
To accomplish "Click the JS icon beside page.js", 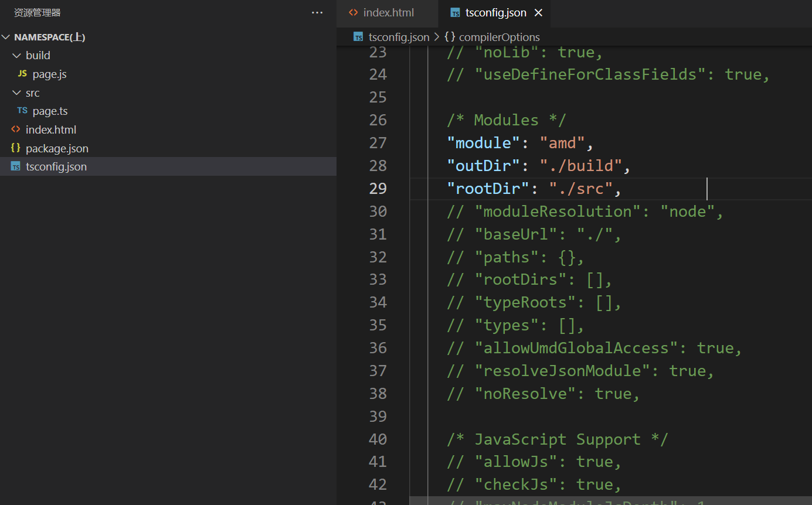I will click(22, 74).
